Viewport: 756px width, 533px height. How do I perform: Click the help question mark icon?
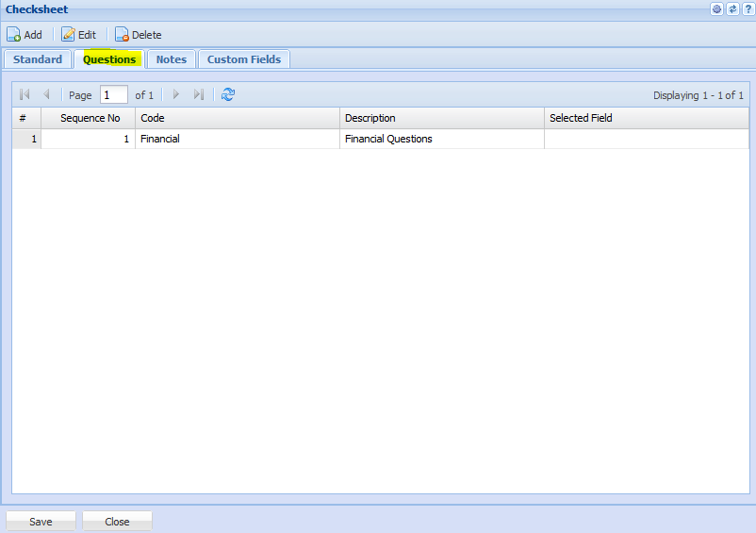(748, 9)
